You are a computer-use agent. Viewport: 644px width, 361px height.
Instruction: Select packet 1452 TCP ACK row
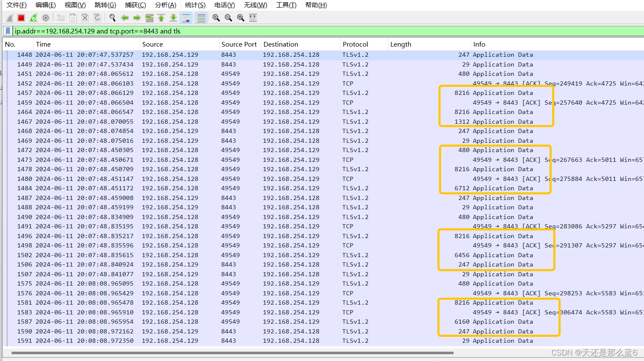click(x=323, y=83)
